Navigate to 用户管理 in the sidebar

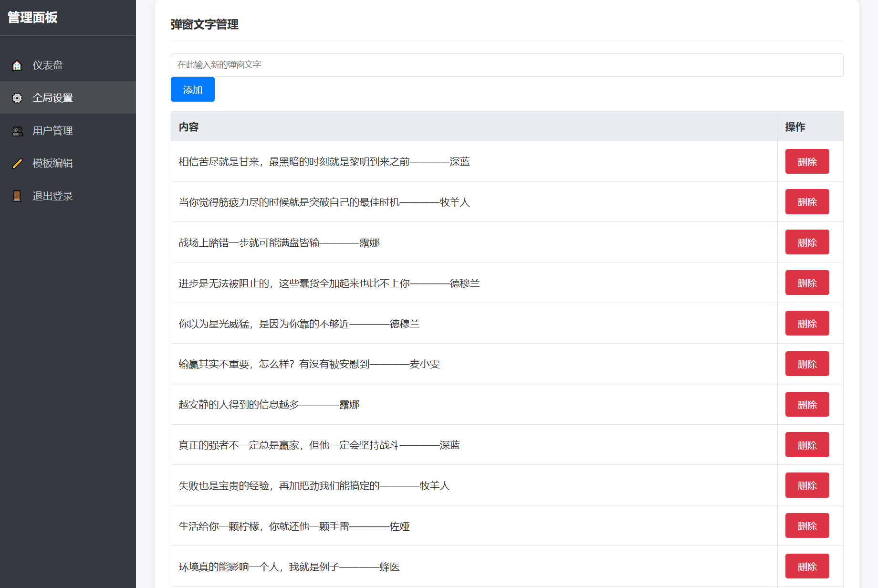[x=52, y=130]
